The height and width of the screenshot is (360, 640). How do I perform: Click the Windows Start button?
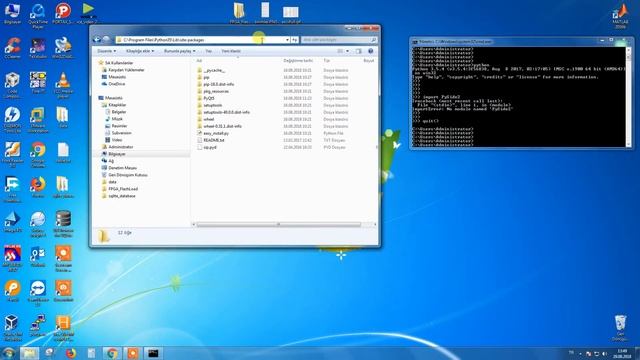(x=8, y=353)
